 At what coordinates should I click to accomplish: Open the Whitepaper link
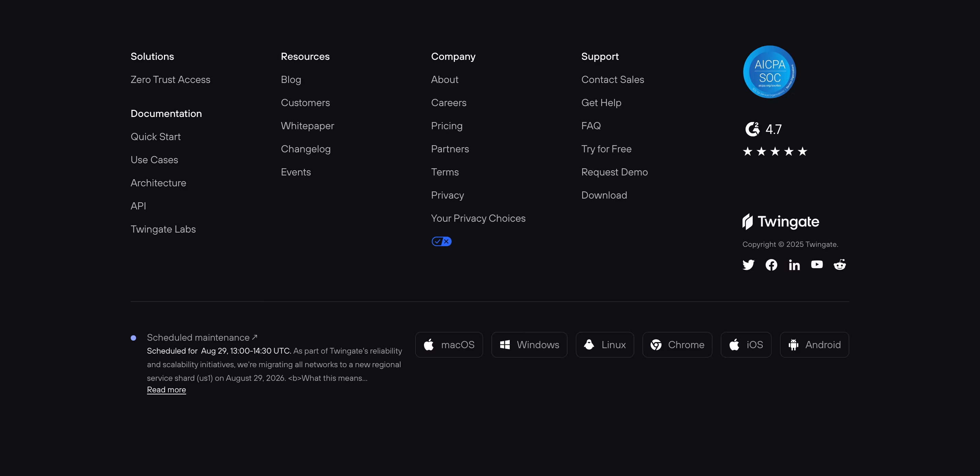307,126
